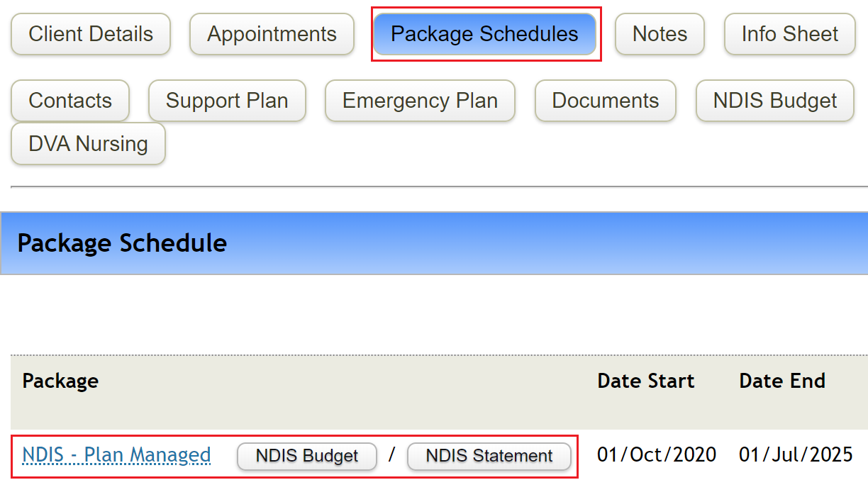Switch to the NDIS Budget tab

(774, 101)
